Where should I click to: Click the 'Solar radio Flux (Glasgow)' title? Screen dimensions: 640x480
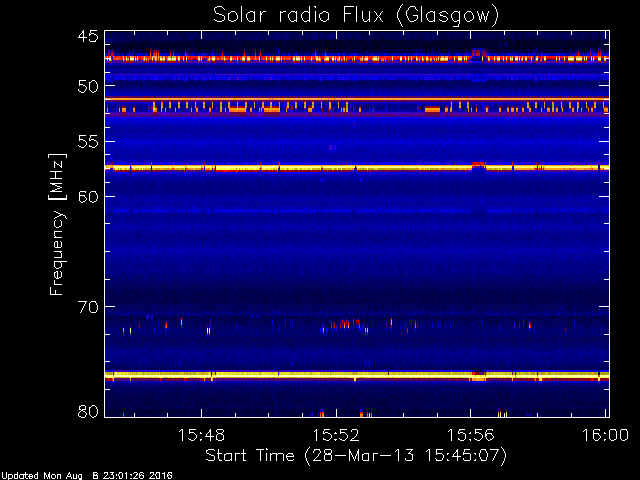click(356, 16)
